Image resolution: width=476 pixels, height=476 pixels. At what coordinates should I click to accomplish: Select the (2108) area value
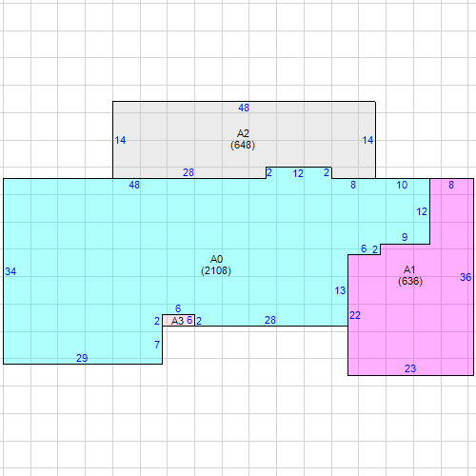216,270
